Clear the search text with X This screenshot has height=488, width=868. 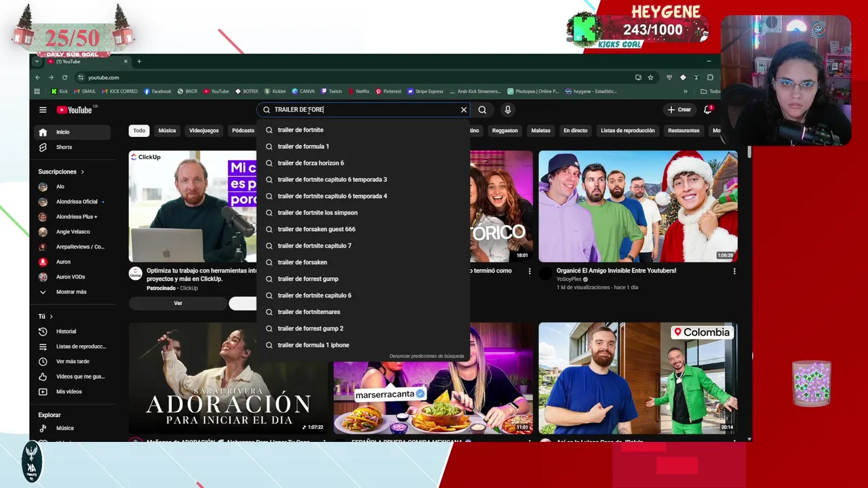[464, 110]
